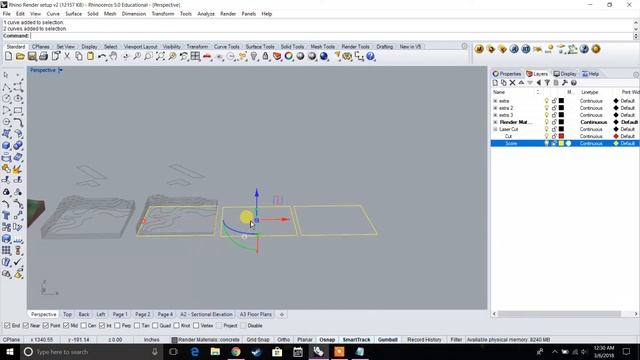640x360 pixels.
Task: Click the Copy icon in toolbar
Action: click(79, 56)
